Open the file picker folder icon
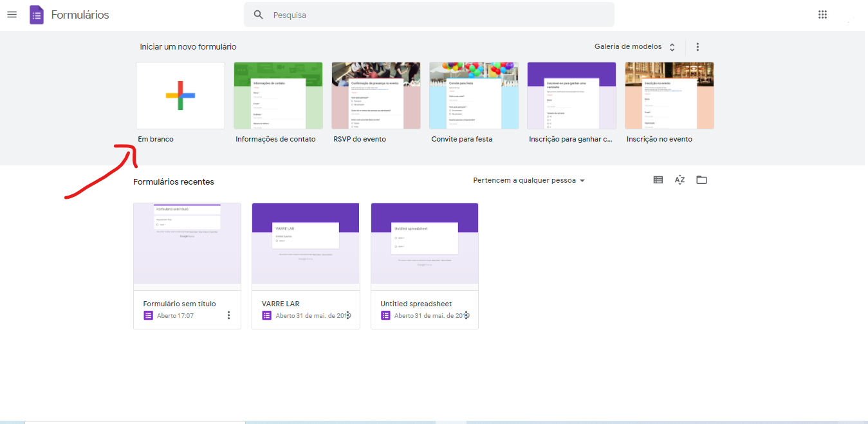Screen dimensions: 868x424 (701, 180)
